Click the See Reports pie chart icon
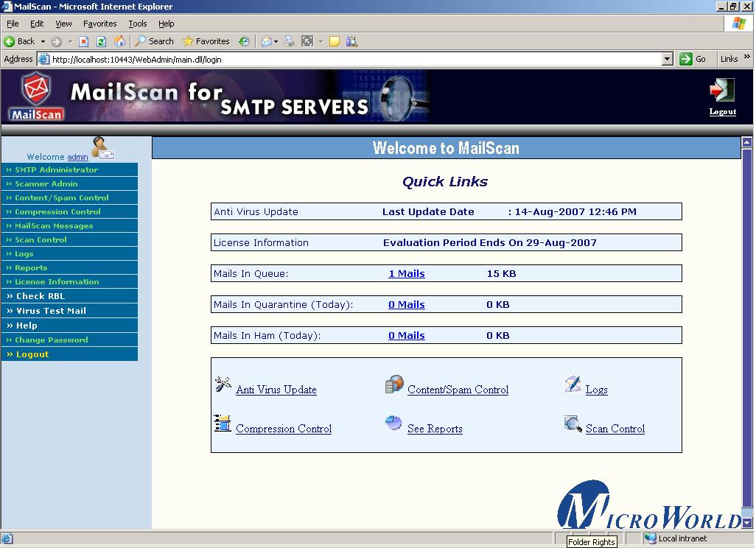The image size is (756, 548). 394,423
